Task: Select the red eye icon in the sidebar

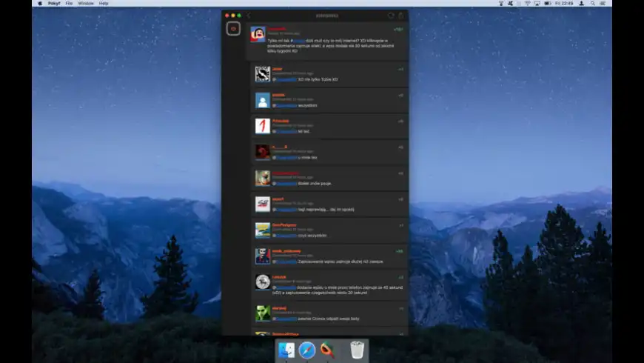Action: click(233, 29)
